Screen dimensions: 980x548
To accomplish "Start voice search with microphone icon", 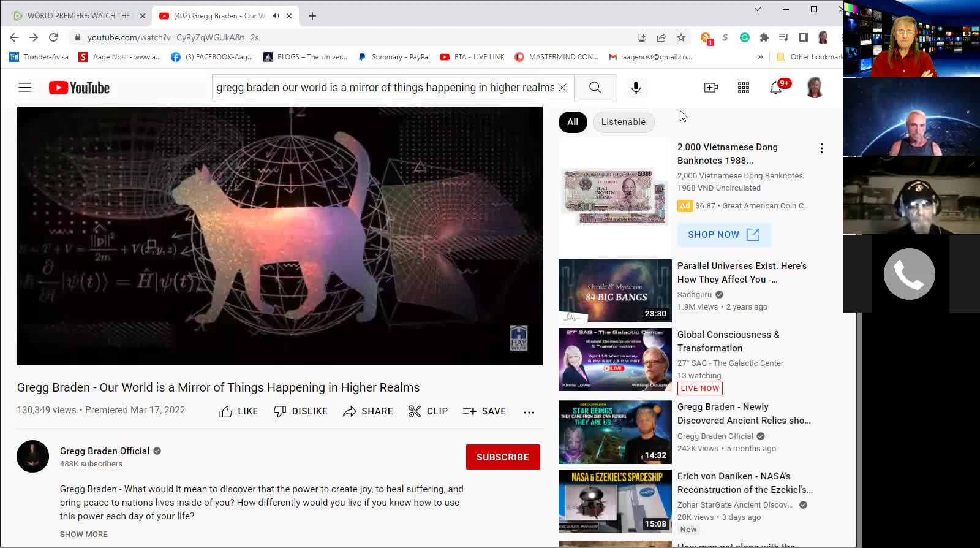I will coord(636,88).
